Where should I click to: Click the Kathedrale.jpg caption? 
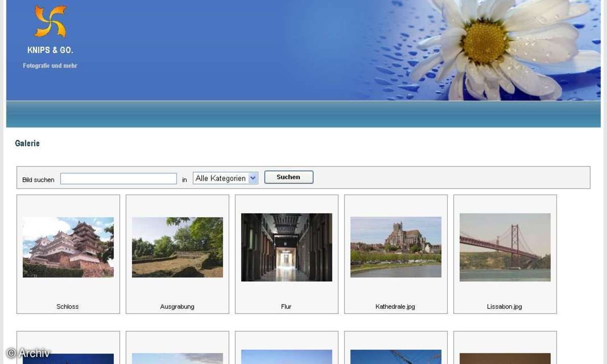(396, 306)
